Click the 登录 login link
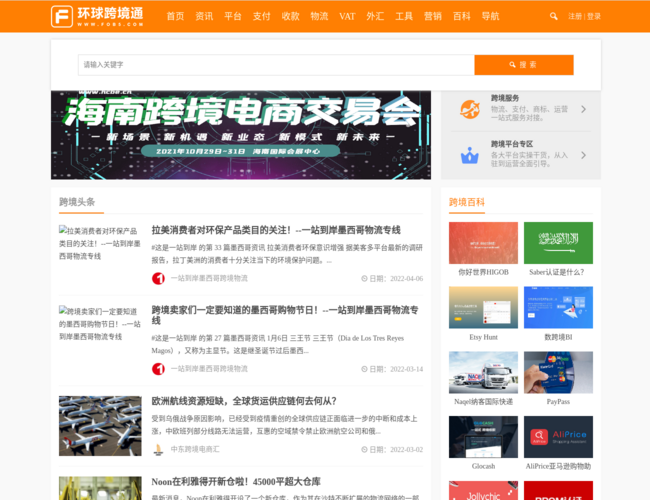Screen dimensions: 650x500 [x=594, y=16]
